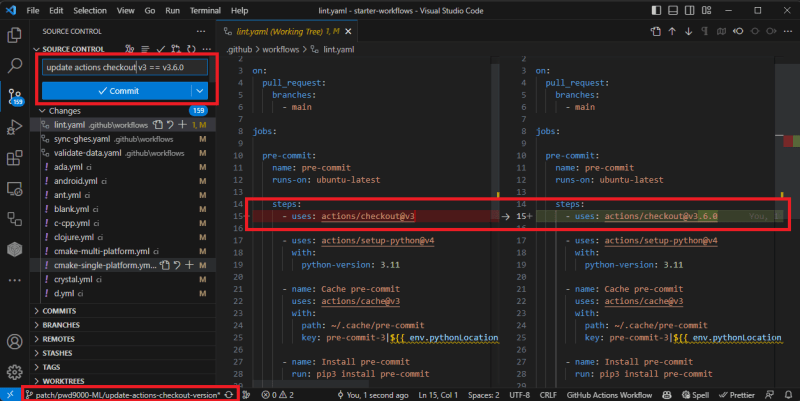Toggle bottom panel layout icon
The height and width of the screenshot is (401, 800).
pos(673,10)
